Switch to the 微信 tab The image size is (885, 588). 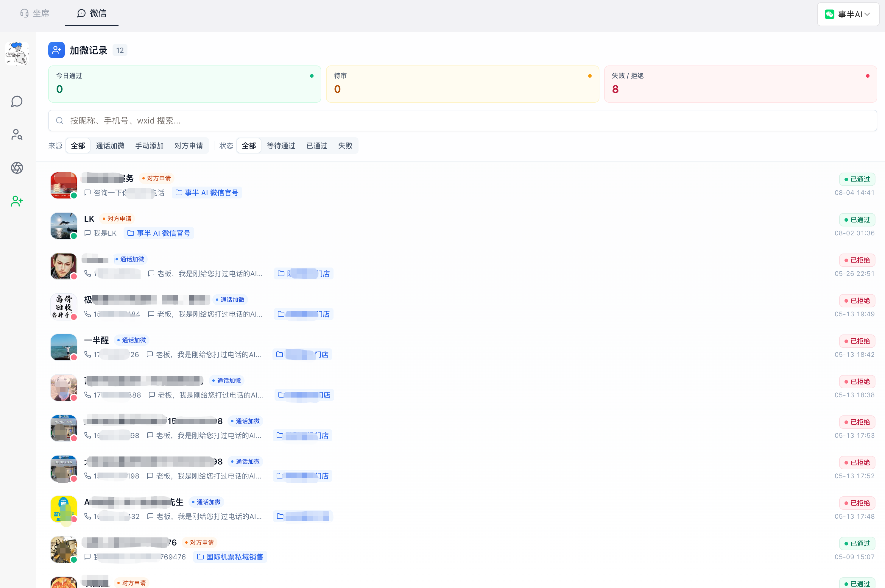(x=91, y=13)
